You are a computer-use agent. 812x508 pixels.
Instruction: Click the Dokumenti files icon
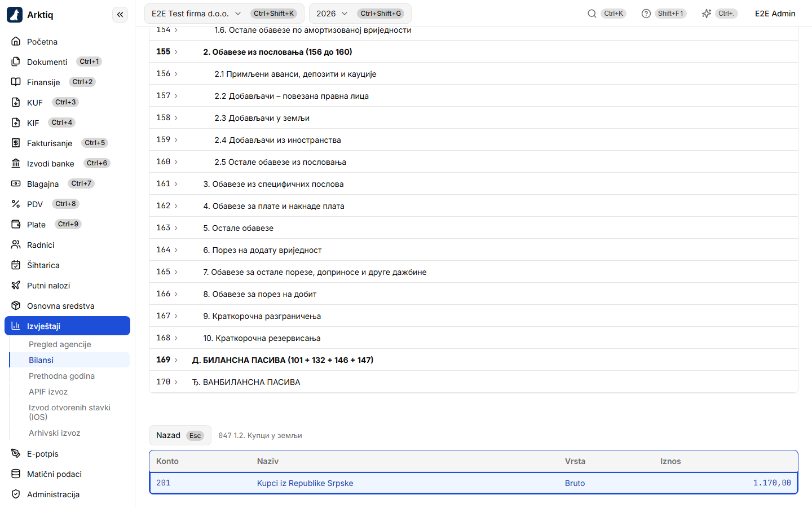click(x=16, y=62)
